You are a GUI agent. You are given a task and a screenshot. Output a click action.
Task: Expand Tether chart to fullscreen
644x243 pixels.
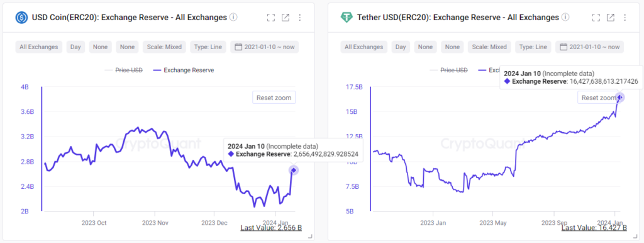596,17
